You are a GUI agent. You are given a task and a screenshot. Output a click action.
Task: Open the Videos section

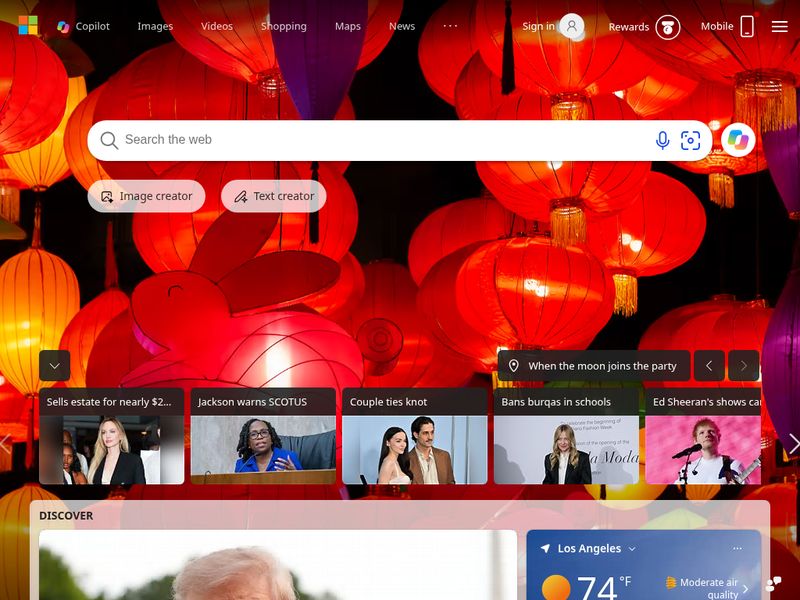pyautogui.click(x=217, y=27)
